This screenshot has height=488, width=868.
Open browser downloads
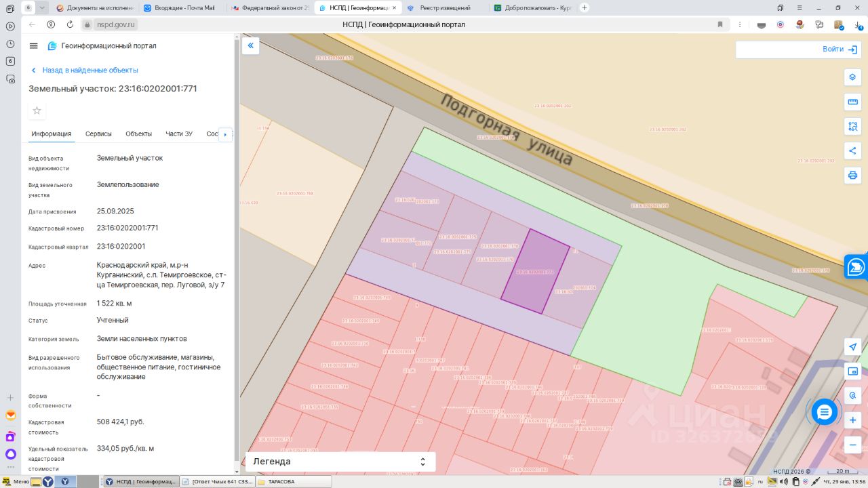click(x=858, y=24)
